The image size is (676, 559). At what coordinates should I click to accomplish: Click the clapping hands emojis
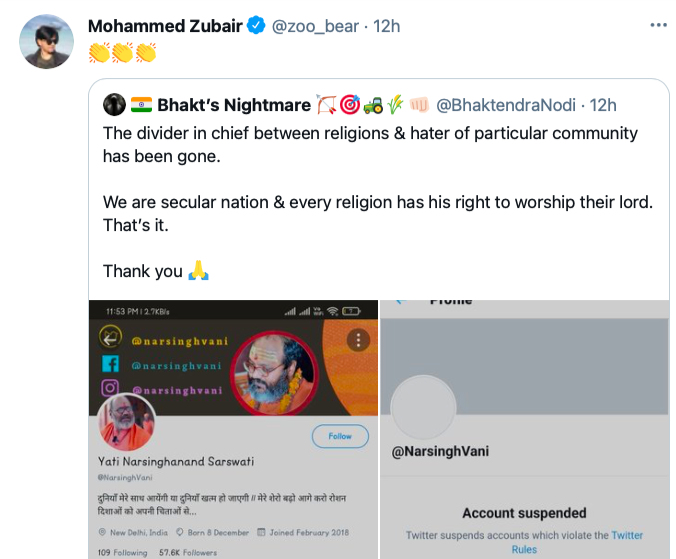(122, 50)
